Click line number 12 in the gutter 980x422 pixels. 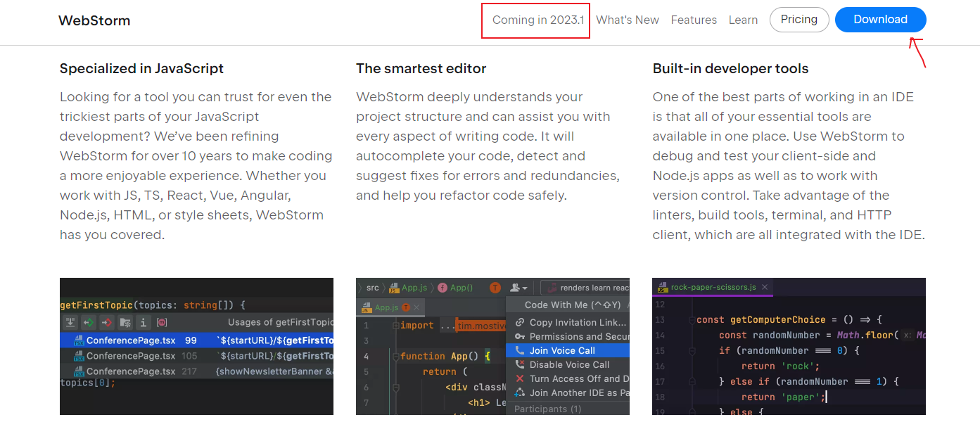click(x=659, y=304)
